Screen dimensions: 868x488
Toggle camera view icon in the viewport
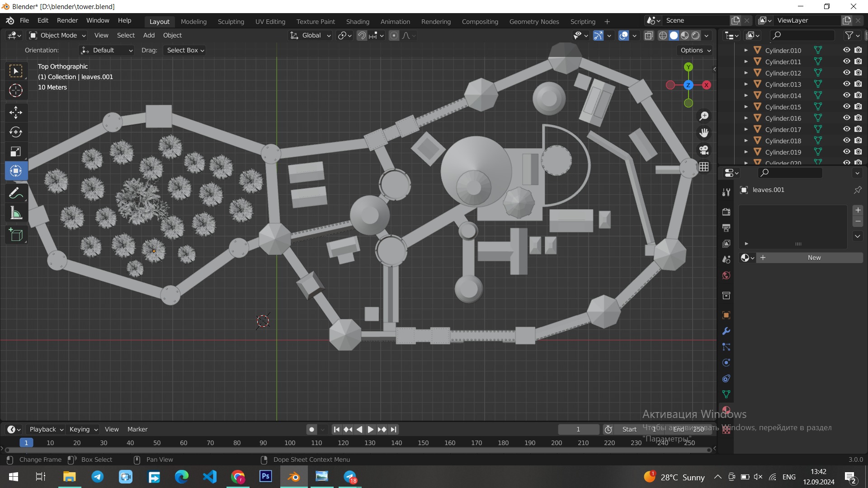point(704,150)
